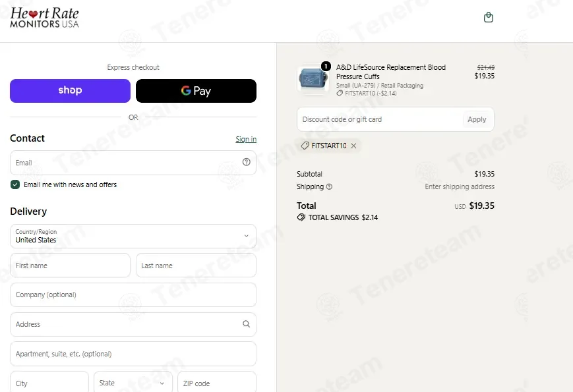
Task: Remove the FITSTART10 discount code tag
Action: pyautogui.click(x=353, y=146)
